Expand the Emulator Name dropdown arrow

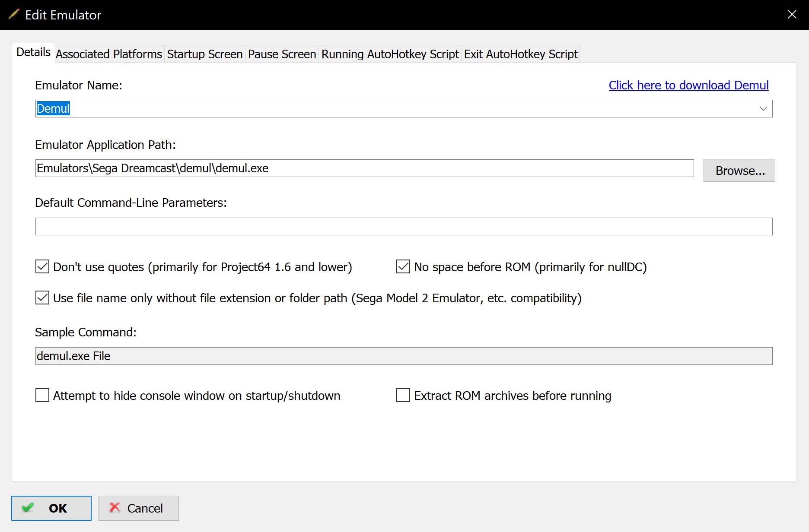click(763, 108)
